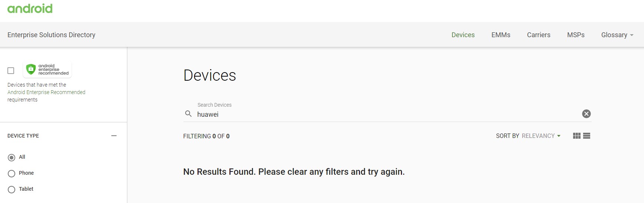Go to the Carriers tab
This screenshot has width=644, height=203.
click(539, 35)
